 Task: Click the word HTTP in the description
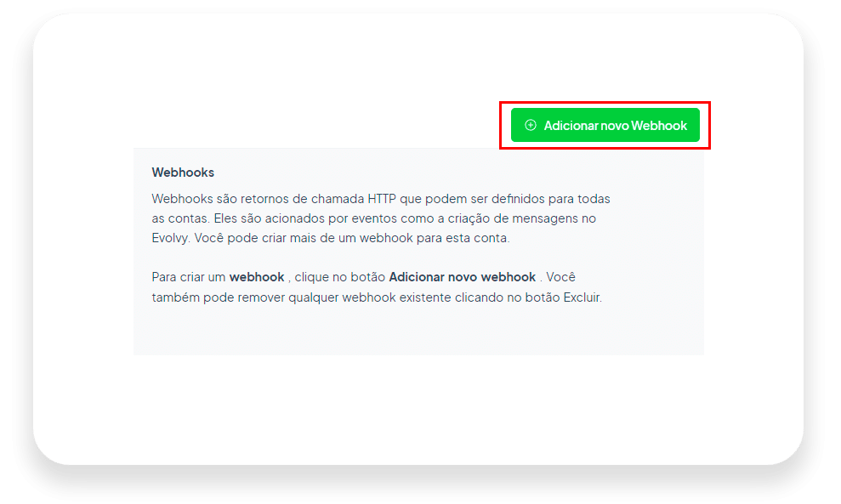click(382, 199)
